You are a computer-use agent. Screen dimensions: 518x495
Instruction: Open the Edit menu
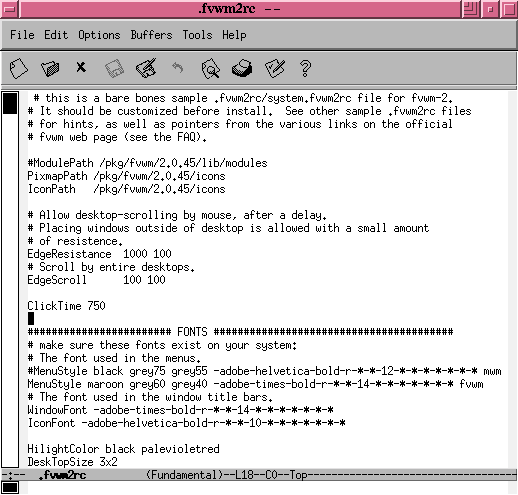(56, 35)
